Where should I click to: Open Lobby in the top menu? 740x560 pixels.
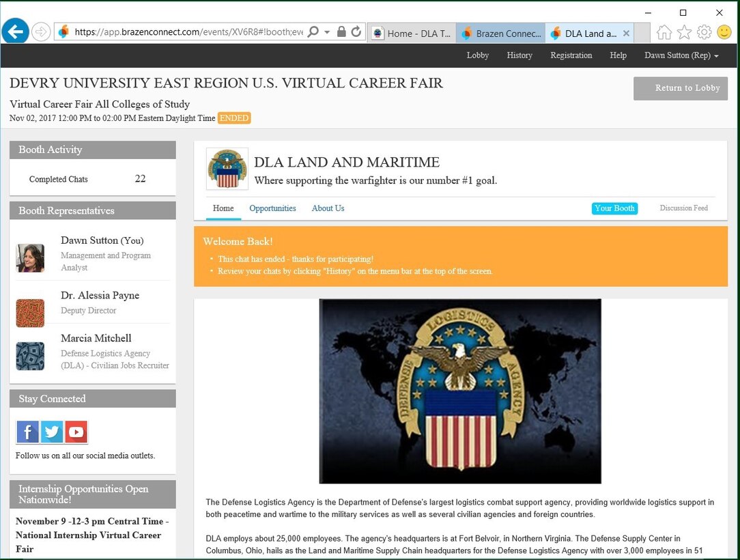pos(478,55)
